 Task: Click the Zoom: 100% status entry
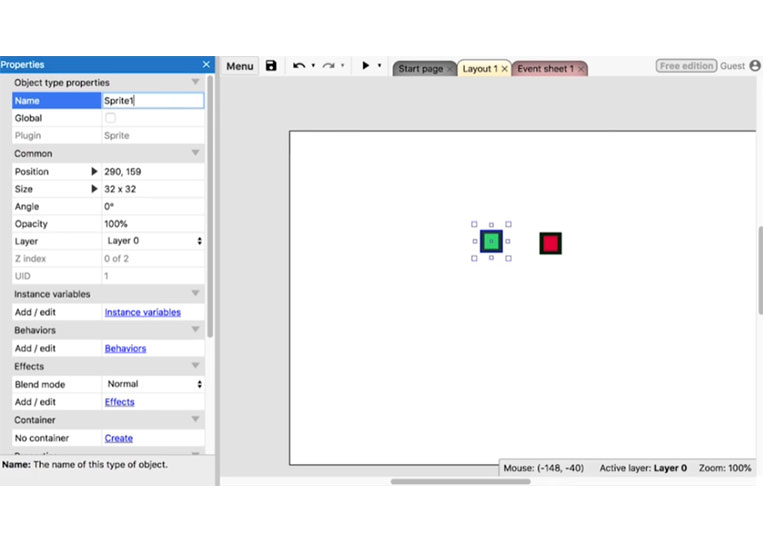tap(725, 468)
